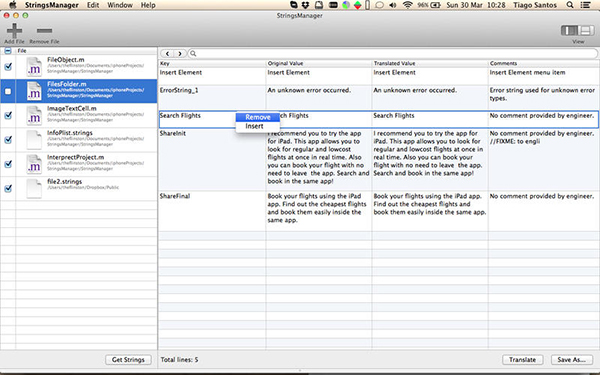Open the StringsManager application menu

point(52,5)
